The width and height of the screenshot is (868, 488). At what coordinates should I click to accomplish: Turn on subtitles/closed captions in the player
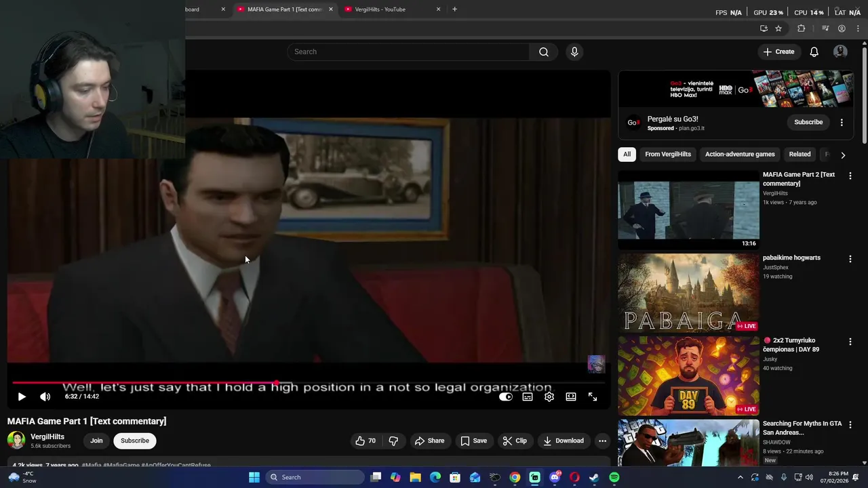(x=528, y=396)
